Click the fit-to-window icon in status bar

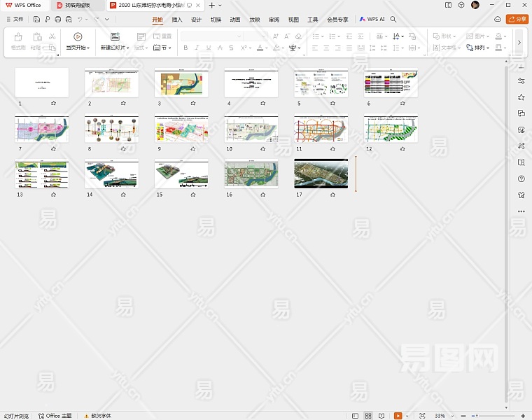(422, 416)
